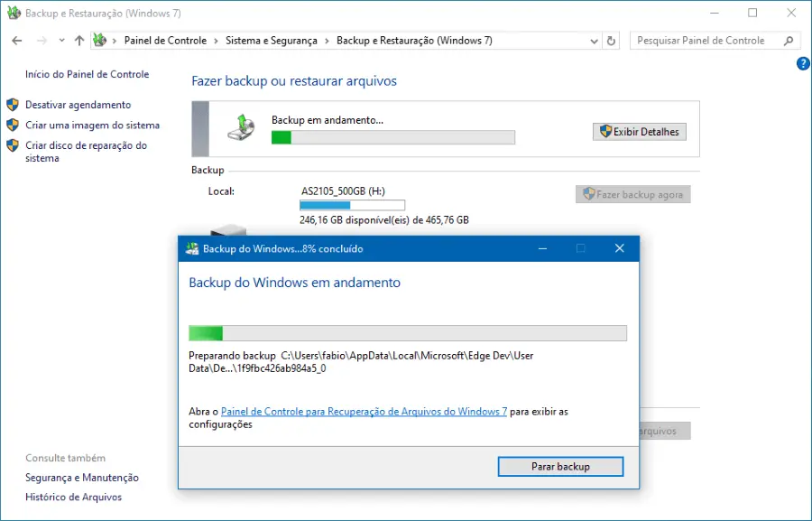The width and height of the screenshot is (812, 521).
Task: Open the recent locations chevron
Action: pyautogui.click(x=61, y=41)
